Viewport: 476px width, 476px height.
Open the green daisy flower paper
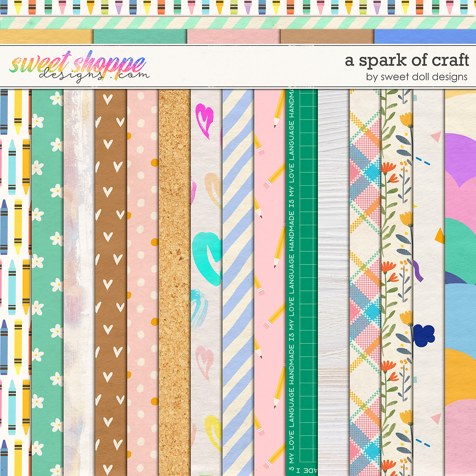48,283
